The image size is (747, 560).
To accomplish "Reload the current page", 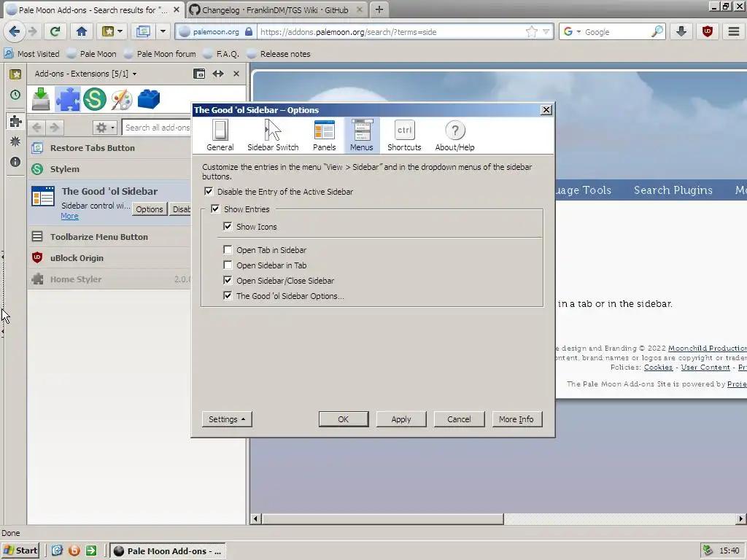I will [x=55, y=32].
